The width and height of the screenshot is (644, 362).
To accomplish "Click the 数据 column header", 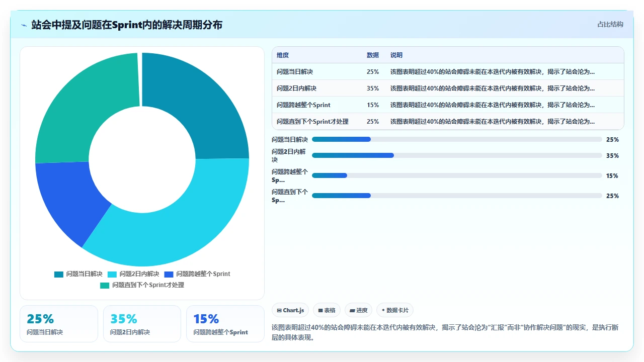I will [373, 55].
